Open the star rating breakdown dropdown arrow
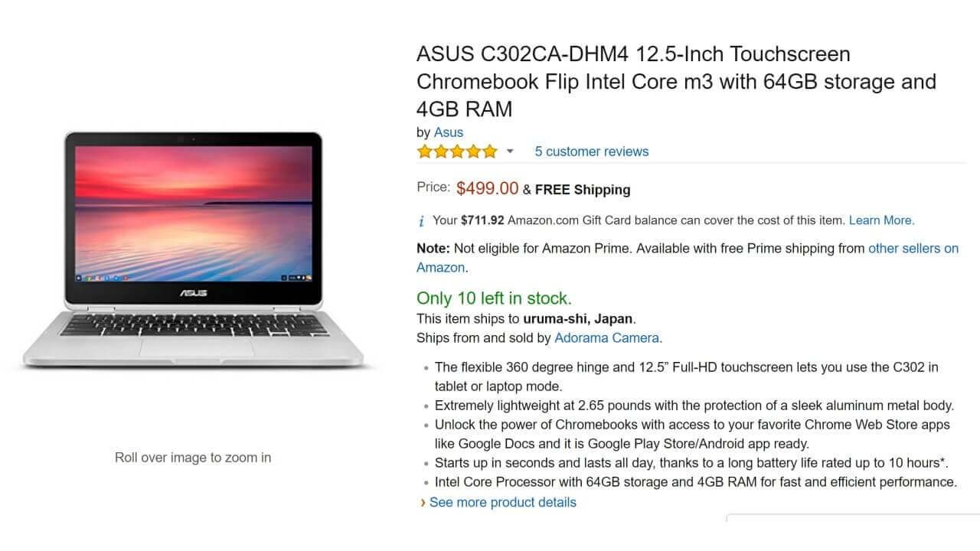This screenshot has width=980, height=551. point(509,152)
